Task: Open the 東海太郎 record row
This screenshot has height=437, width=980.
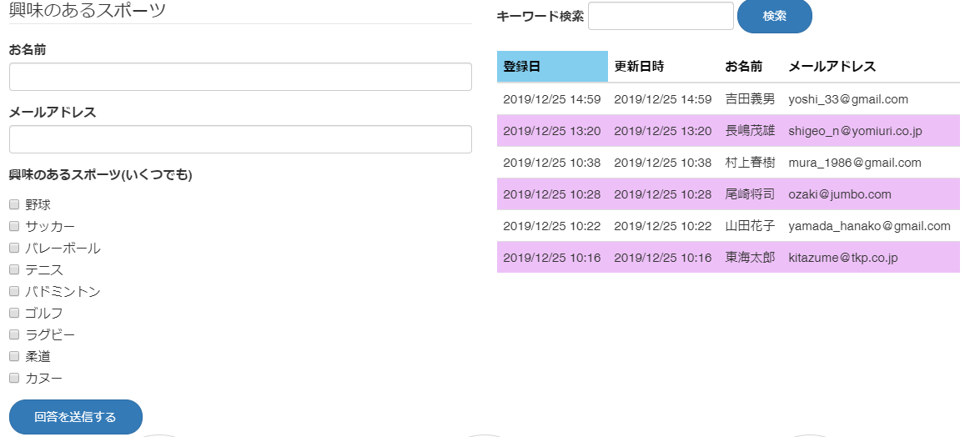Action: tap(728, 257)
